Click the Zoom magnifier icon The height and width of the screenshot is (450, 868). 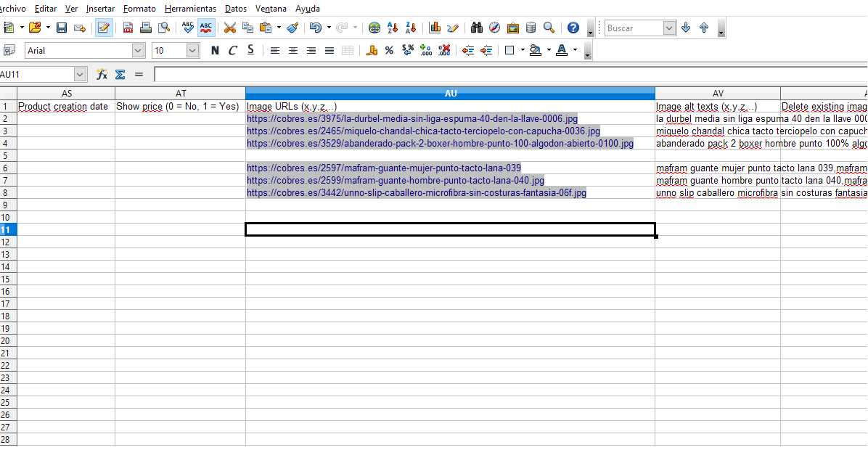coord(549,28)
